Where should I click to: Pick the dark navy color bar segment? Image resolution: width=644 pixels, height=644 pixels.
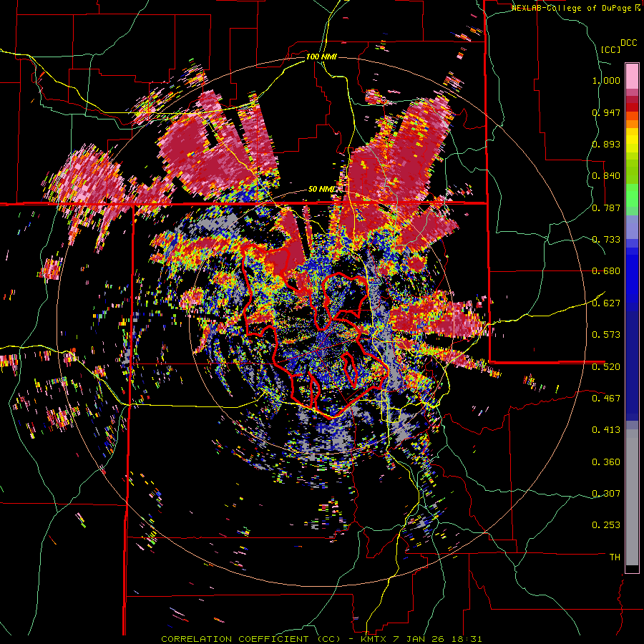632,366
